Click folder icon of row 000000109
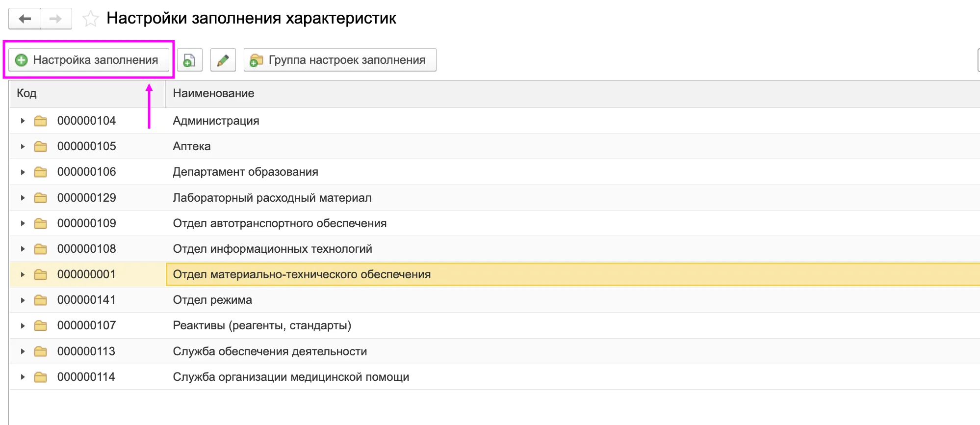Image resolution: width=980 pixels, height=425 pixels. pyautogui.click(x=41, y=223)
